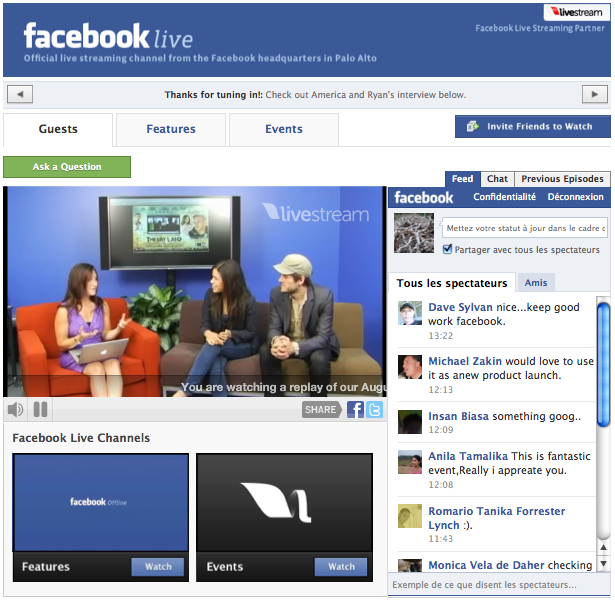Screen dimensions: 615x601
Task: Open Dave Sylvan's profile link
Action: click(x=460, y=307)
